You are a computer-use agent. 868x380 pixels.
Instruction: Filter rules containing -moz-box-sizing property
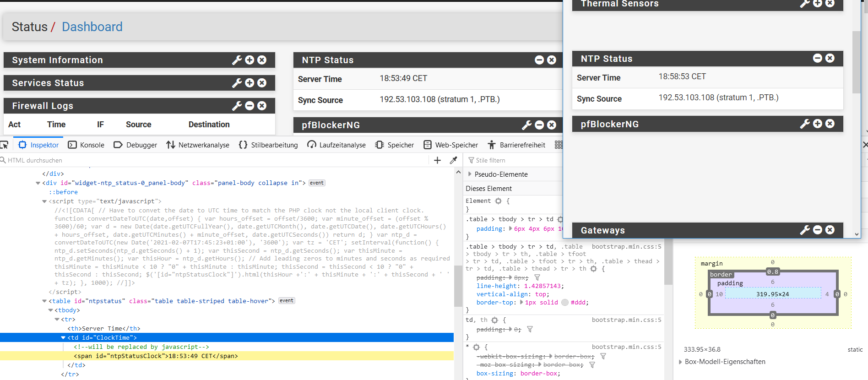point(592,365)
